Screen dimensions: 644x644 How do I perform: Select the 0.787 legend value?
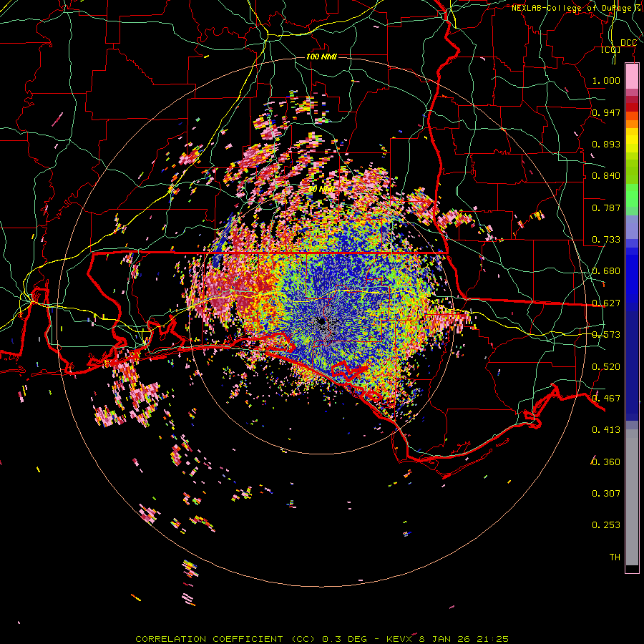click(606, 208)
